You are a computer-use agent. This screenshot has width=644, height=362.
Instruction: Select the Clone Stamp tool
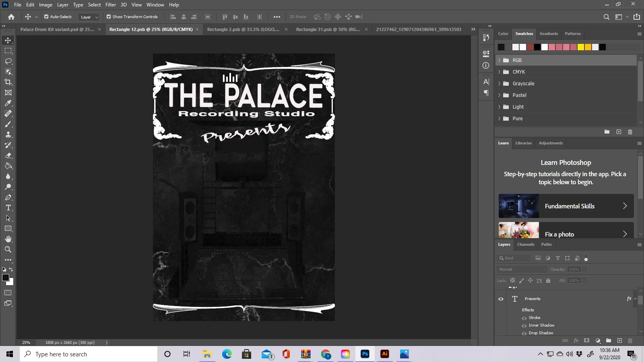(8, 134)
